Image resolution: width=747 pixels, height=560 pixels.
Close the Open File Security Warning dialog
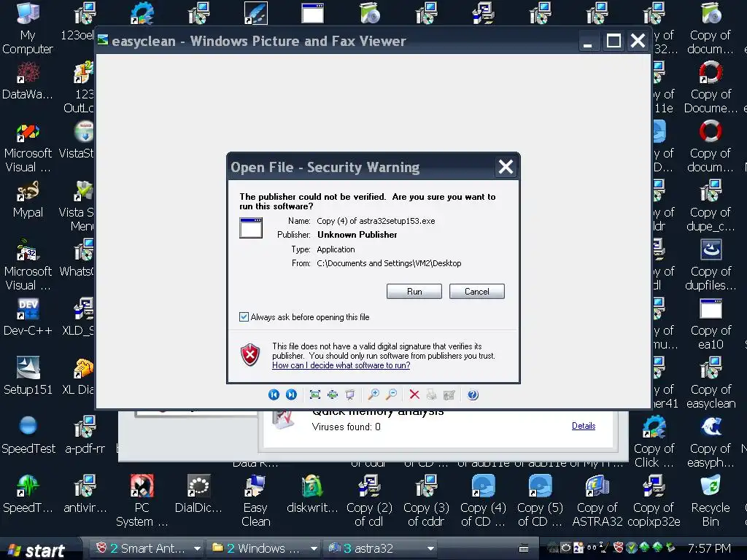pos(506,167)
